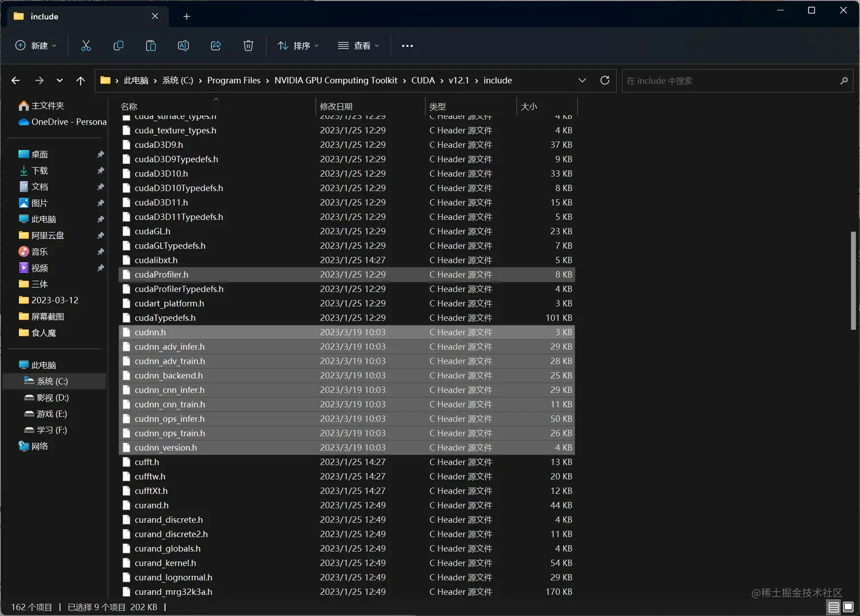Sort by 名称 column header
This screenshot has width=860, height=616.
[216, 106]
